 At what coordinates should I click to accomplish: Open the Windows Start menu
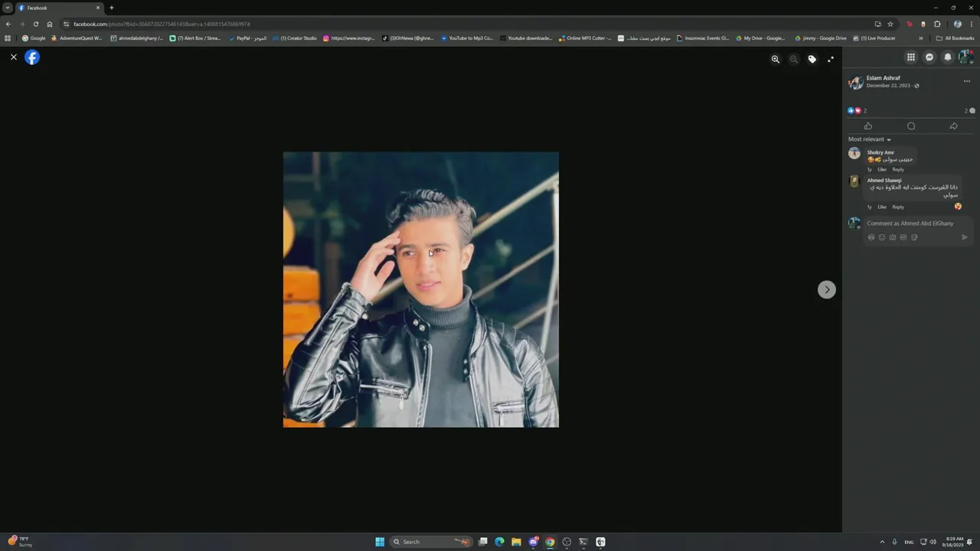tap(380, 542)
